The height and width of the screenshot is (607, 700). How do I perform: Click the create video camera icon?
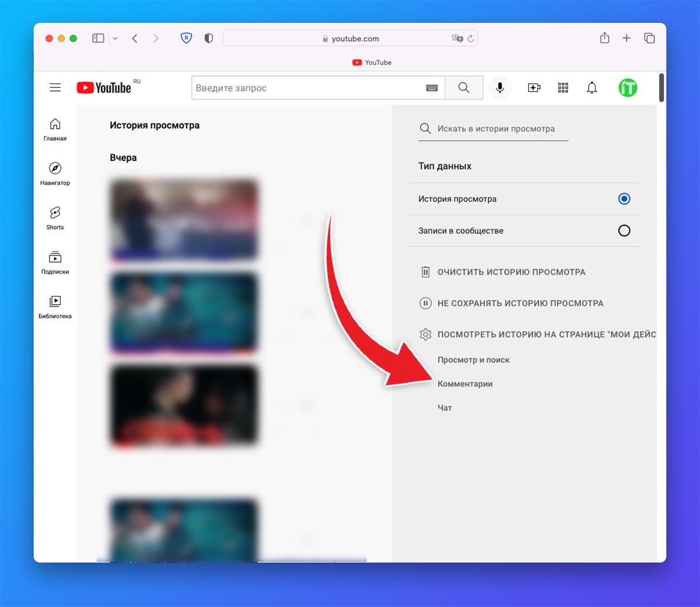pyautogui.click(x=534, y=88)
